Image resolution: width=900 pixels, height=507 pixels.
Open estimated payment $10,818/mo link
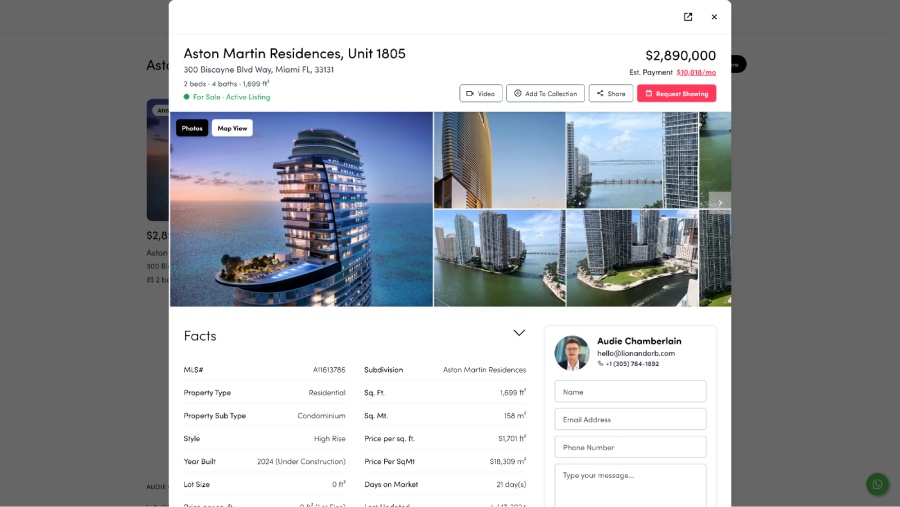coord(696,72)
